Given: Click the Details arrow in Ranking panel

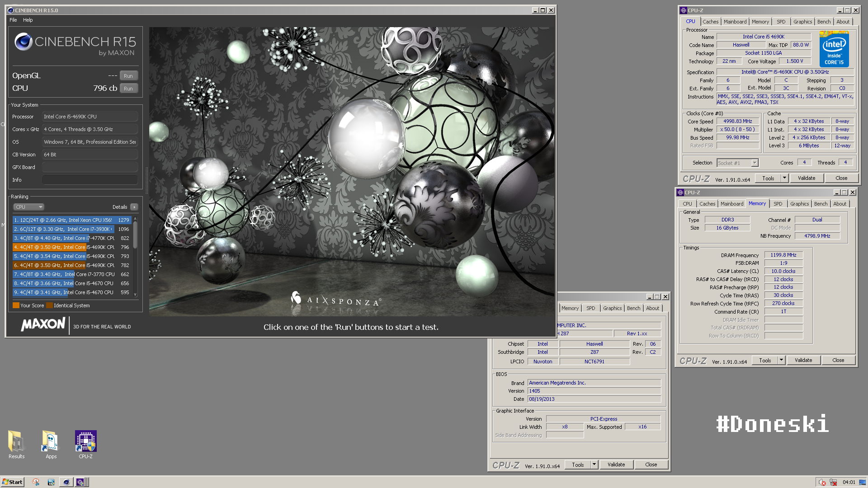Looking at the screenshot, I should pyautogui.click(x=134, y=207).
